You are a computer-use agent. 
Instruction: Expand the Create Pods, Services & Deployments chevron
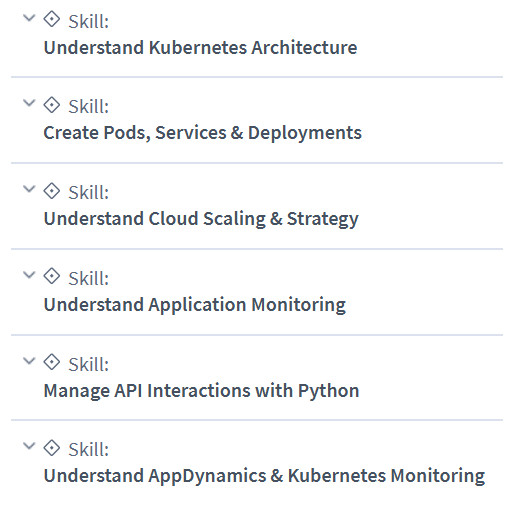point(29,103)
